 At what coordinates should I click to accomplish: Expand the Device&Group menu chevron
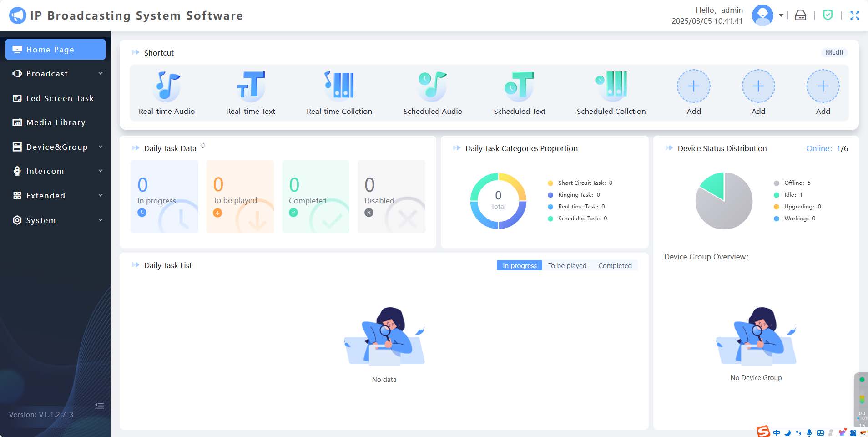point(101,147)
